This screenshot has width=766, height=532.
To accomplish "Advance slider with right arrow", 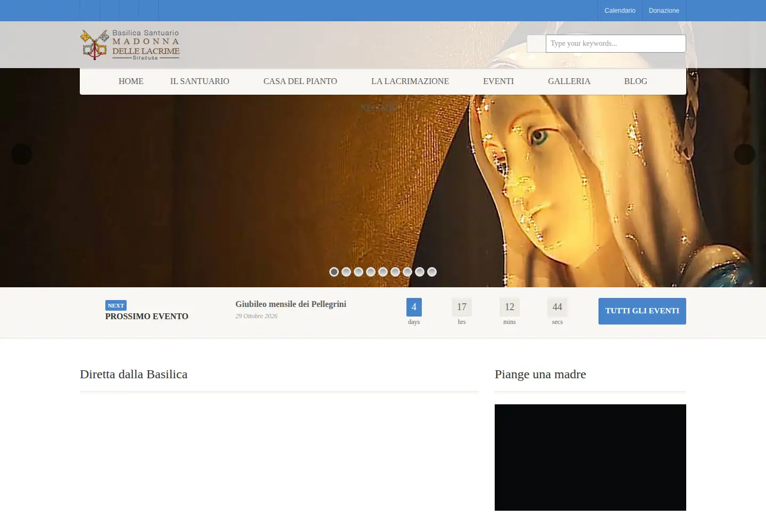I will click(745, 154).
